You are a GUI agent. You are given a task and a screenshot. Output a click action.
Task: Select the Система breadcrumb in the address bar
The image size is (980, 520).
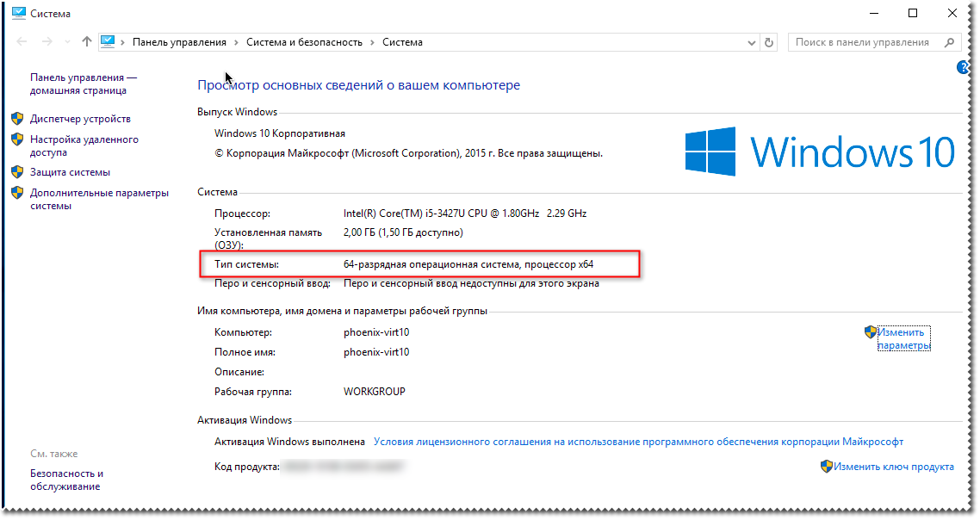(402, 42)
